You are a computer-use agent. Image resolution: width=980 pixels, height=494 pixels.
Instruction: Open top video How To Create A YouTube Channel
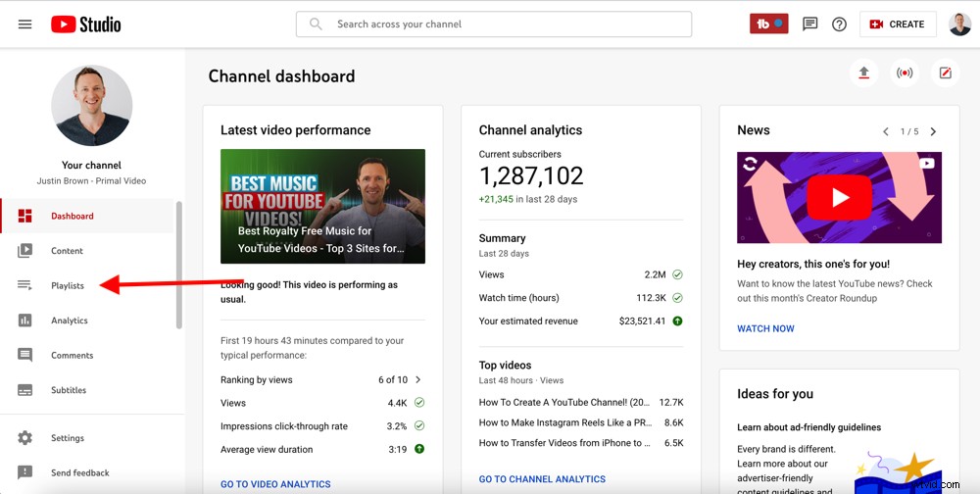[564, 402]
